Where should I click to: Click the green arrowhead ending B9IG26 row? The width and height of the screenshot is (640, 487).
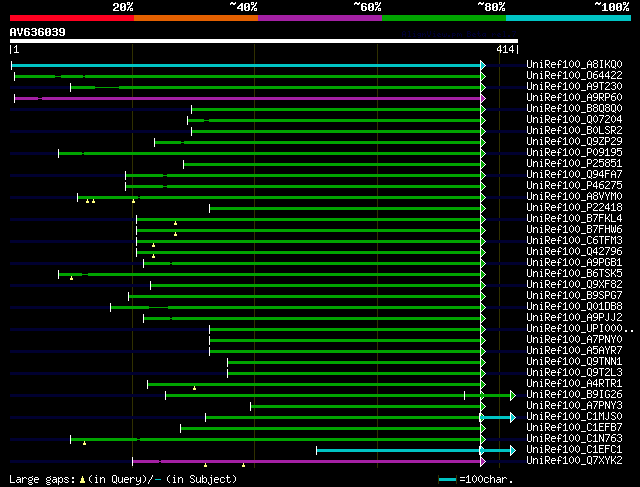coord(513,395)
